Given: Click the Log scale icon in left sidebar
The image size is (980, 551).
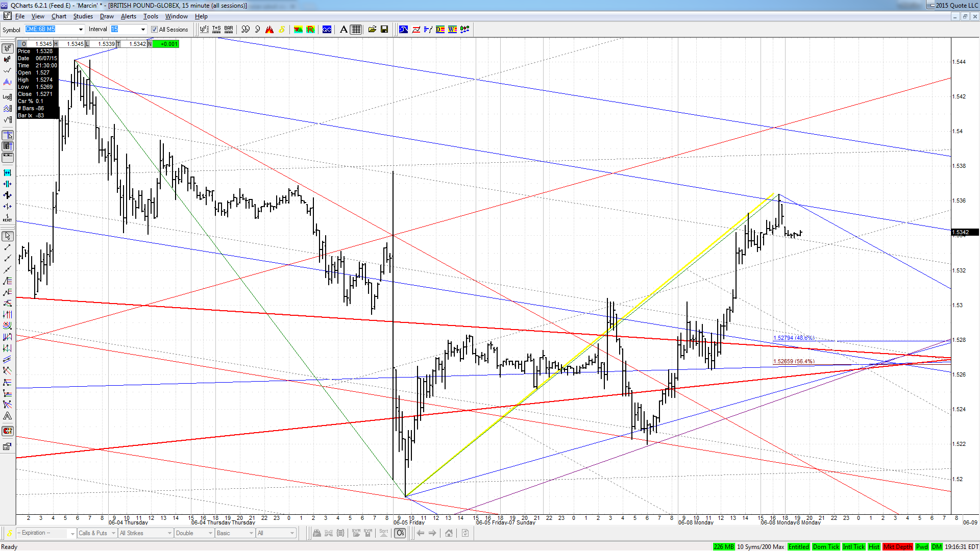Looking at the screenshot, I should pyautogui.click(x=8, y=97).
